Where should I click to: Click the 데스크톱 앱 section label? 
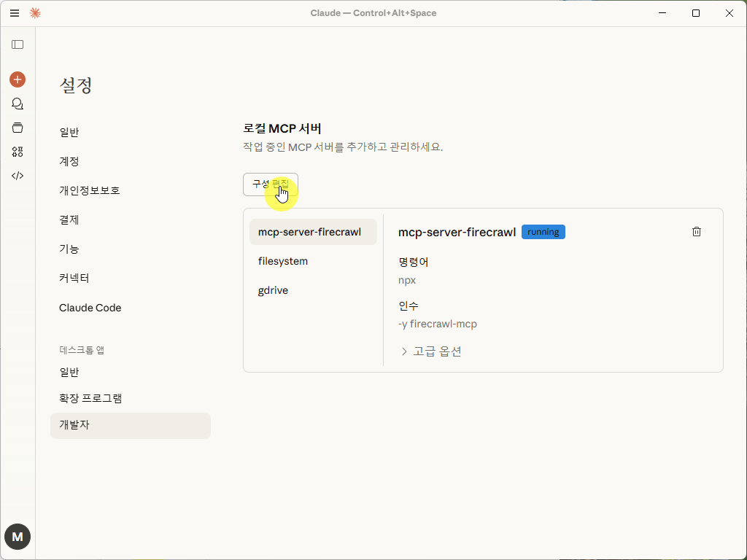[82, 350]
